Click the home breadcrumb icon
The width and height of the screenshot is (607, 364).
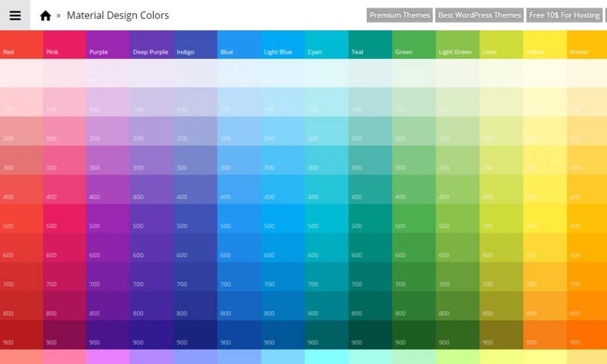[45, 15]
